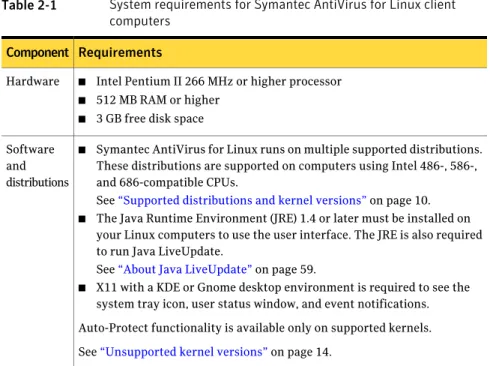
Task: Click "Intel Pentium II 266 MHz" requirement line
Action: pos(219,82)
